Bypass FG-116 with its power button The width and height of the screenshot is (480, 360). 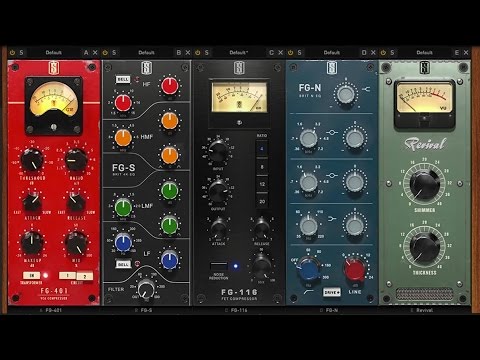point(198,53)
